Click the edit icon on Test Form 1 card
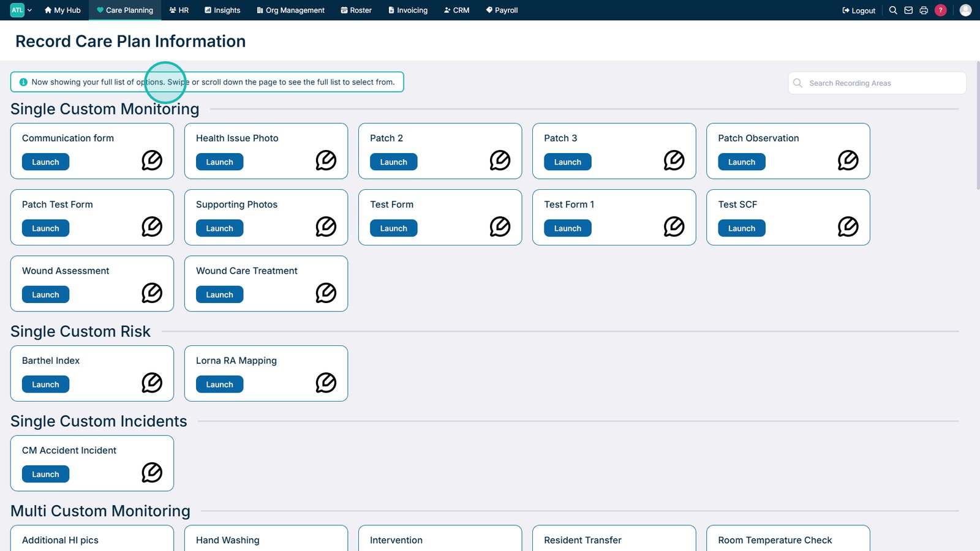 point(674,227)
